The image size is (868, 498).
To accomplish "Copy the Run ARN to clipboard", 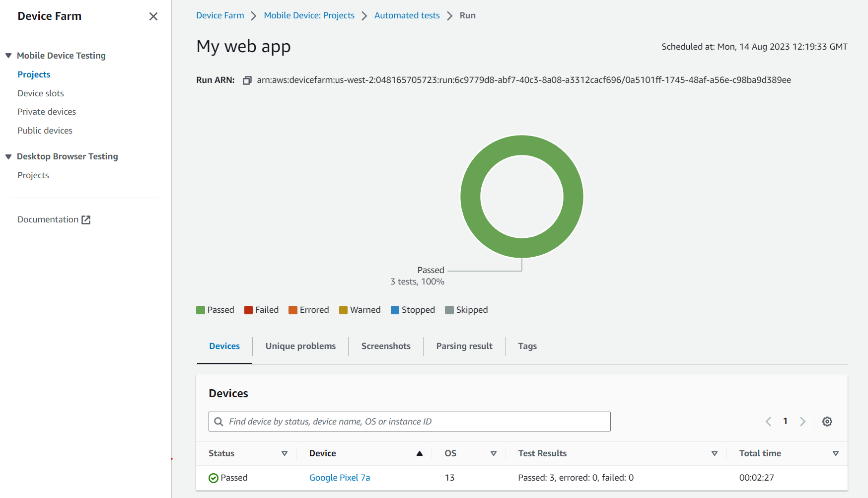I will (247, 80).
